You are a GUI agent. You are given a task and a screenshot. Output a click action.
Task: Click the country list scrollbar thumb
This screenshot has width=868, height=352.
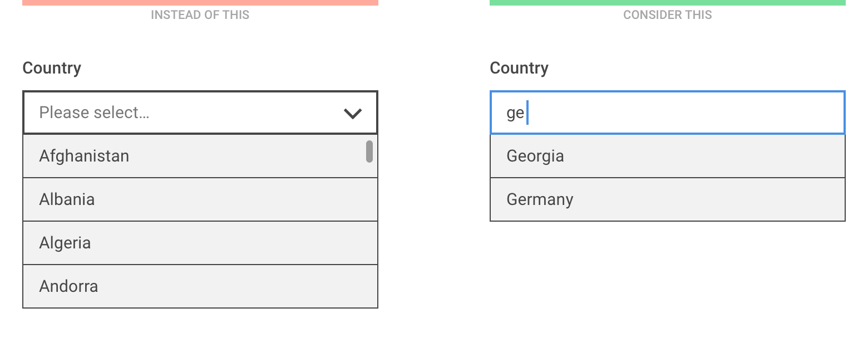pyautogui.click(x=369, y=151)
